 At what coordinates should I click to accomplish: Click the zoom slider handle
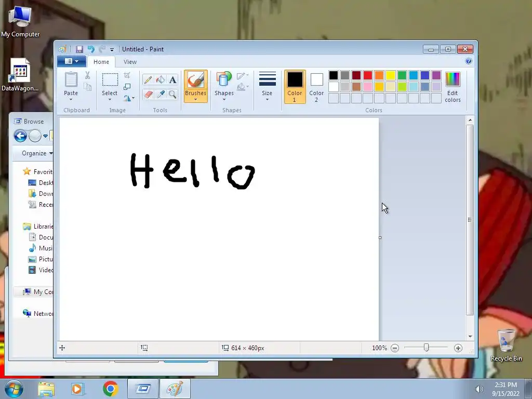[427, 348]
